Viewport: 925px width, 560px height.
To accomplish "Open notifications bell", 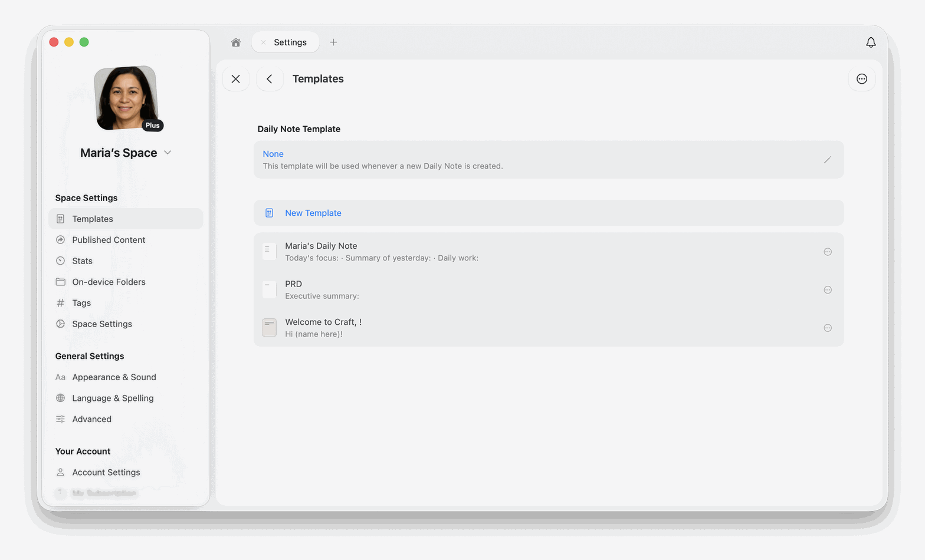I will coord(871,42).
